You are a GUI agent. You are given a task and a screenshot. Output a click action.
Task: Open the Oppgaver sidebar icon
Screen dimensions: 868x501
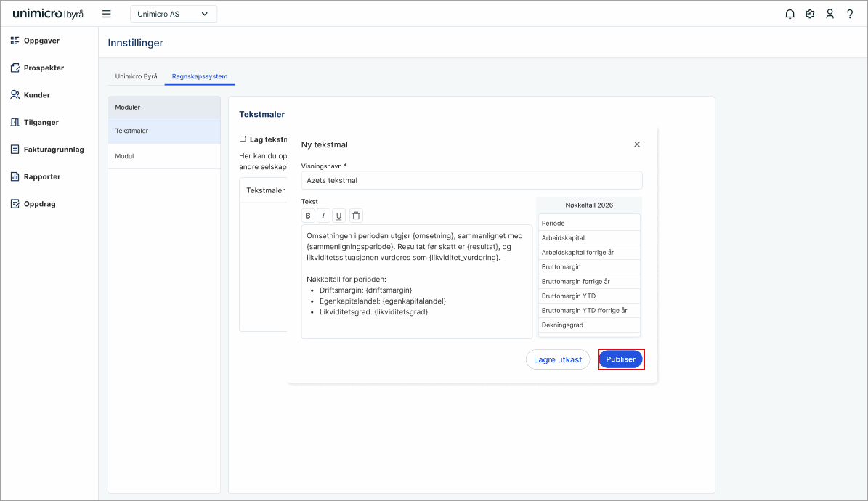pos(15,41)
